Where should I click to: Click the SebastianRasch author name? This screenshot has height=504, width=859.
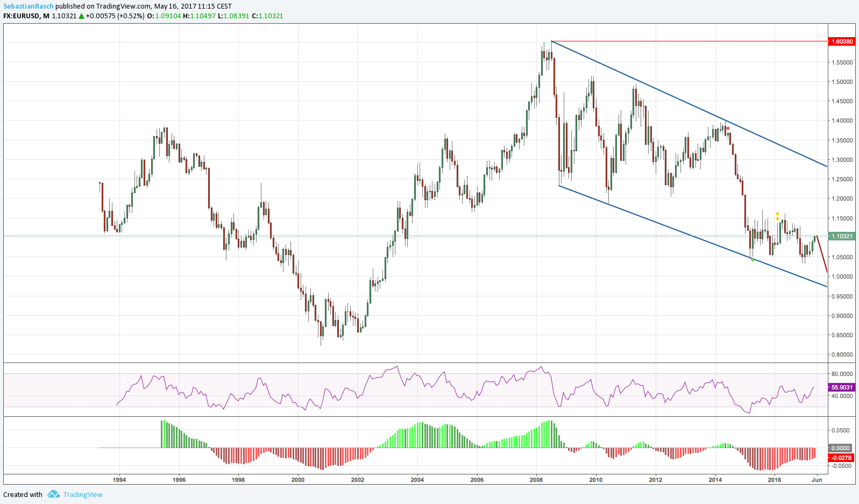click(29, 6)
